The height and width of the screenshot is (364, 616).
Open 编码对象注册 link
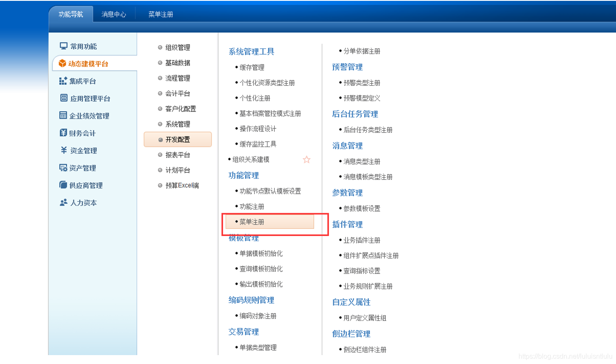pos(258,316)
